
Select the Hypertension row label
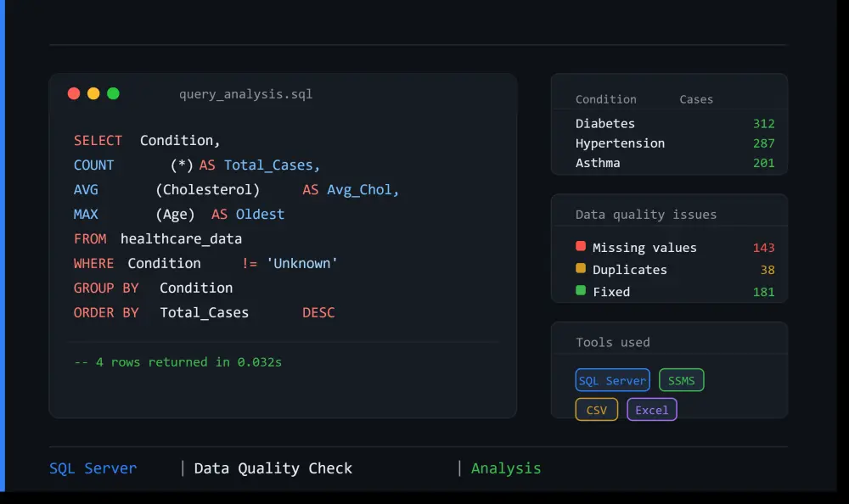(x=620, y=143)
